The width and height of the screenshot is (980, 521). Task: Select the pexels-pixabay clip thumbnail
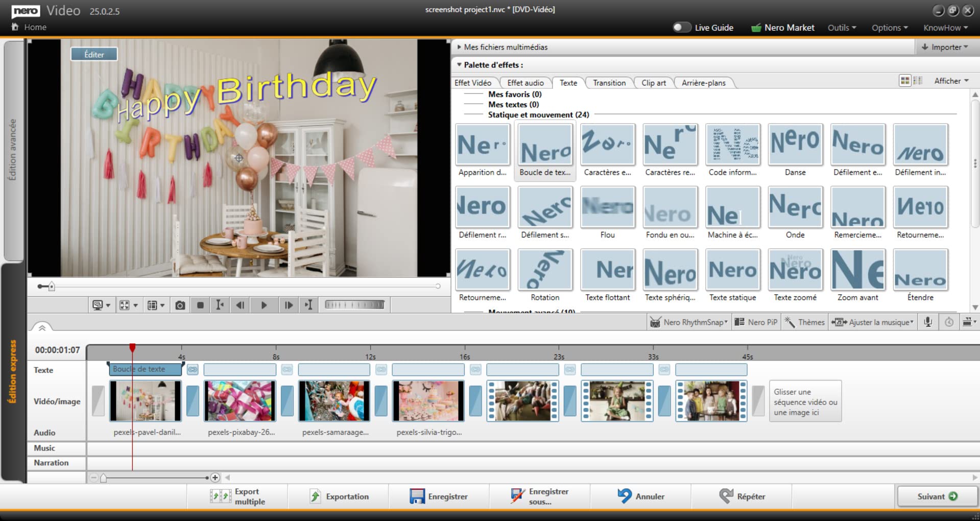pos(240,401)
